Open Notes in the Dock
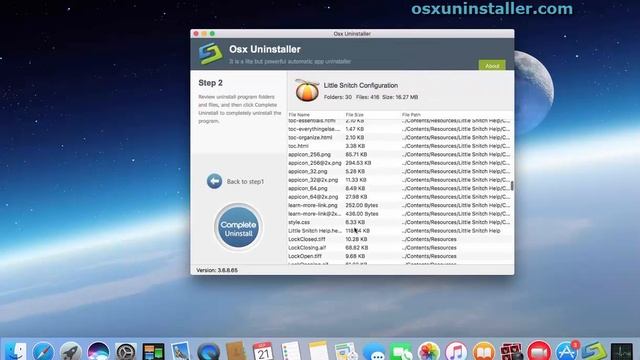Viewport: 640px width, 360px height. tap(319, 351)
